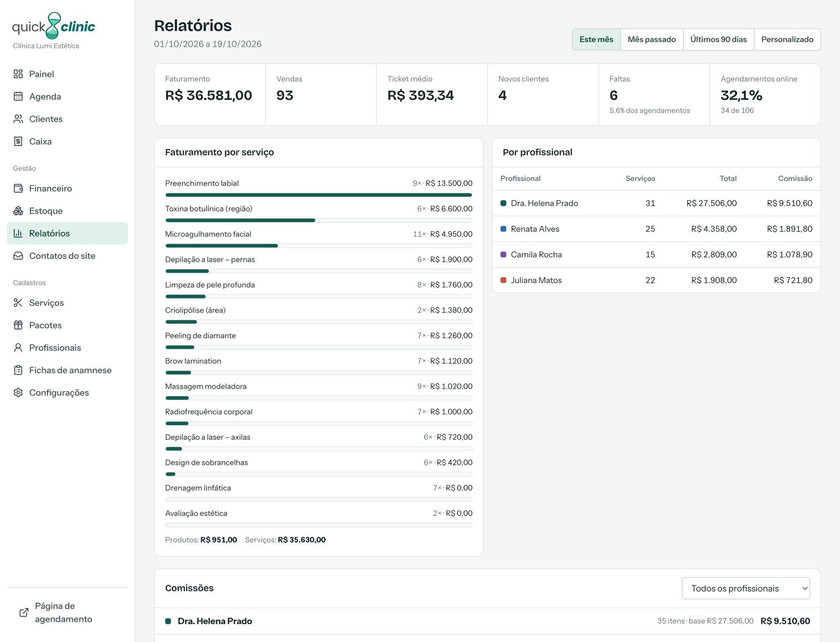Click the Drenagem linfática service row label
840x642 pixels.
coord(198,488)
